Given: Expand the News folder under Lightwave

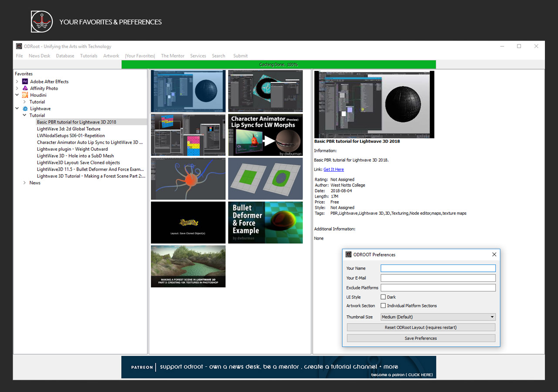Looking at the screenshot, I should (24, 183).
